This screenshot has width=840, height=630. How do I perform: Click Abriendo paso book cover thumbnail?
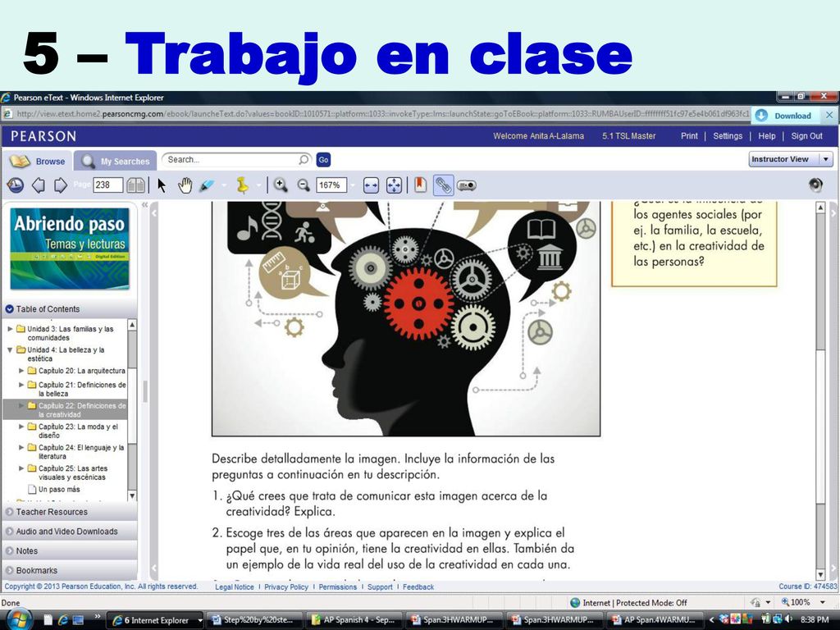[70, 249]
